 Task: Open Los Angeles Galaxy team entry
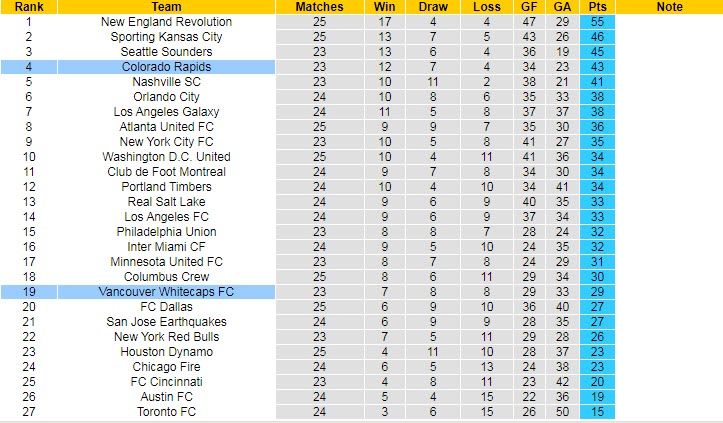click(x=166, y=112)
